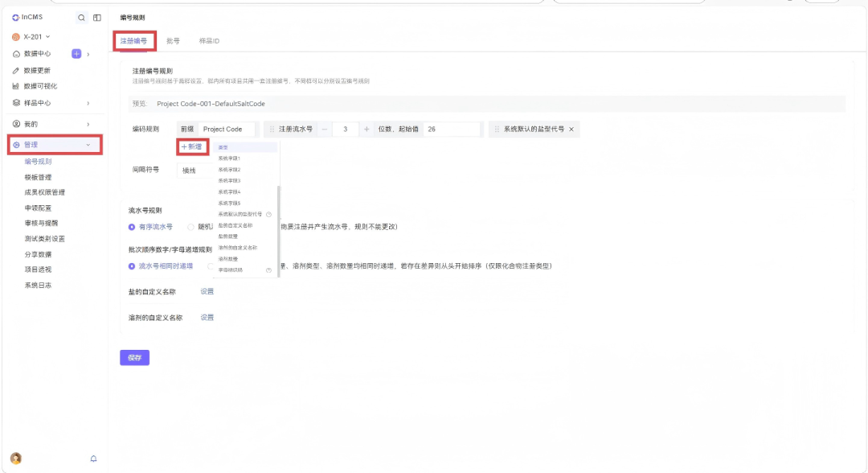The image size is (868, 473).
Task: Click drag handle of 系统默认的盐型代号 chip
Action: click(x=497, y=129)
